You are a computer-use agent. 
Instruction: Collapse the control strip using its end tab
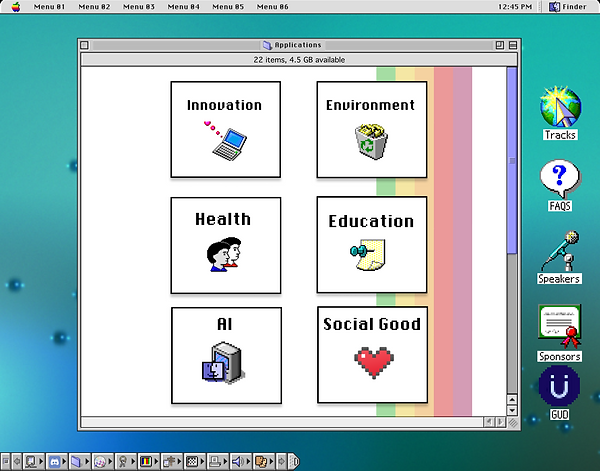coord(294,461)
